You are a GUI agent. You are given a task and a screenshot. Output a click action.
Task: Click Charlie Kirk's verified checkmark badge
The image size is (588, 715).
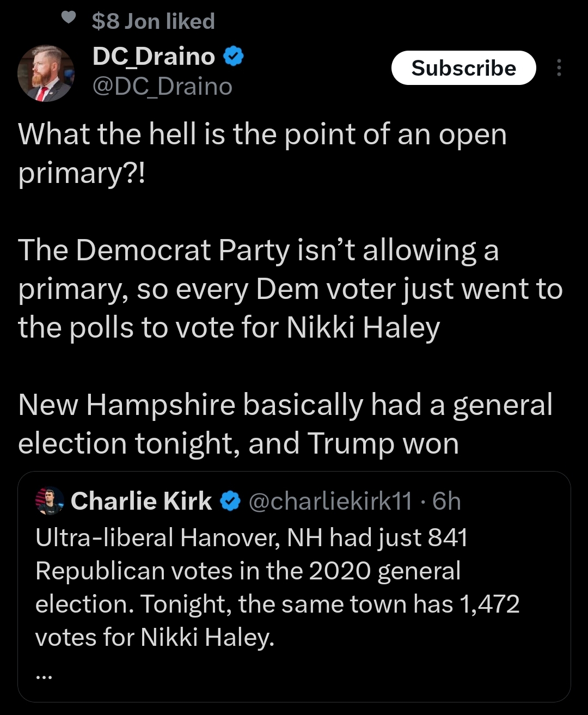click(230, 501)
